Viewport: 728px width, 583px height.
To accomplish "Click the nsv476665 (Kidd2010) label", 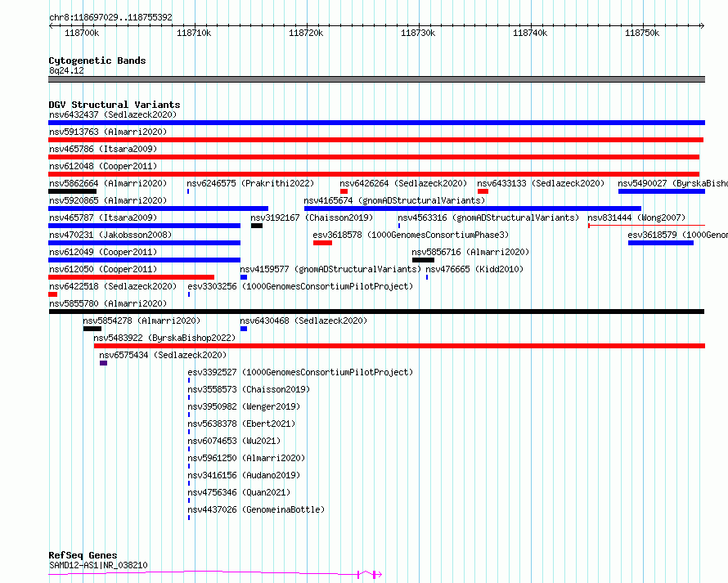I will tap(474, 269).
